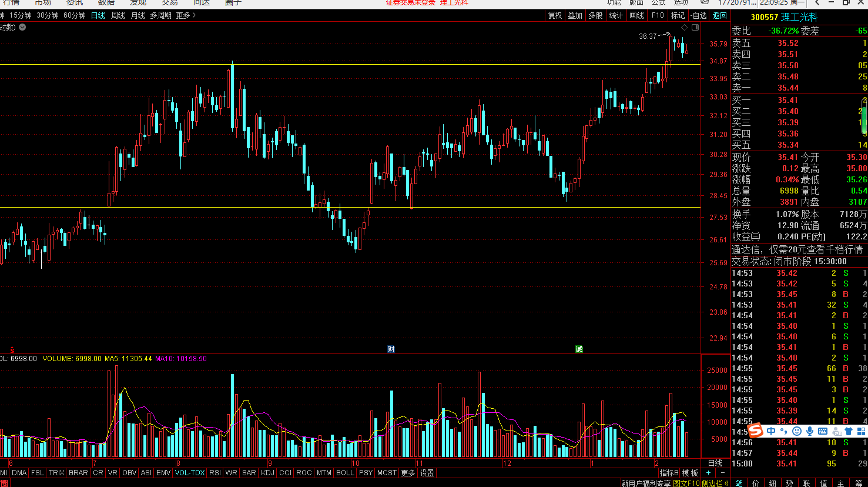Click the red 圈 icon in status bar
Image resolution: width=868 pixels, height=487 pixels.
point(5,483)
